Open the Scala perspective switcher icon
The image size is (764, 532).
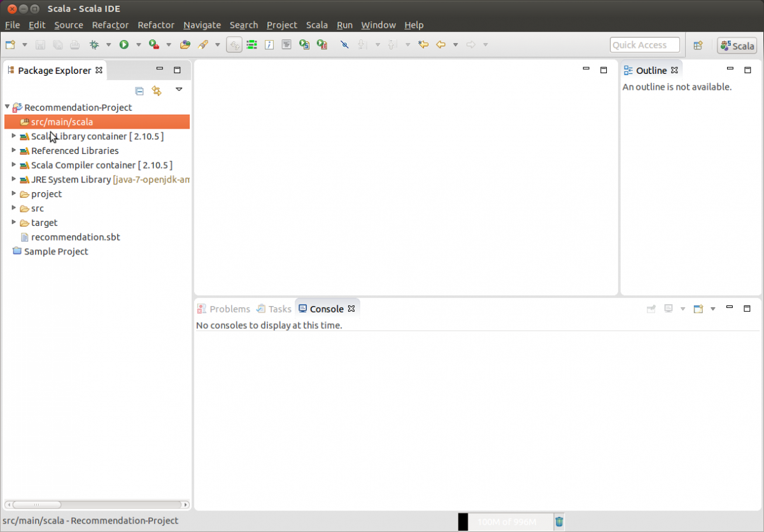point(737,45)
